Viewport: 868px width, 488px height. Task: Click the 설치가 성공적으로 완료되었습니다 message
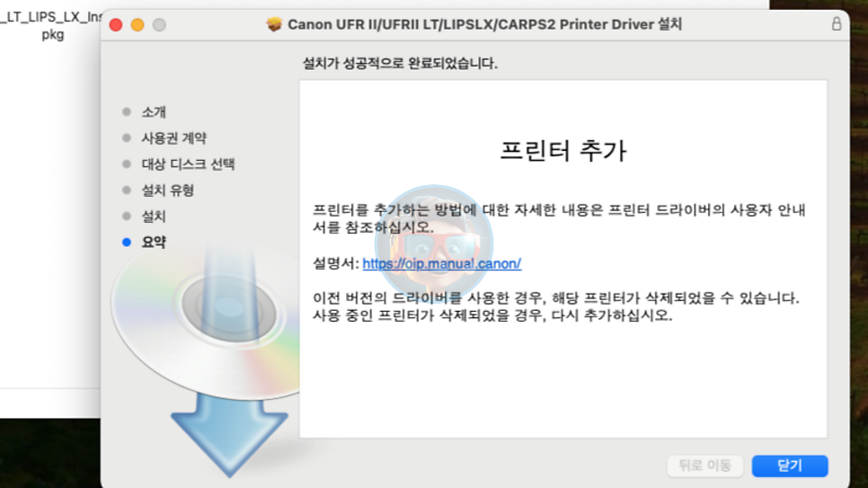tap(400, 63)
